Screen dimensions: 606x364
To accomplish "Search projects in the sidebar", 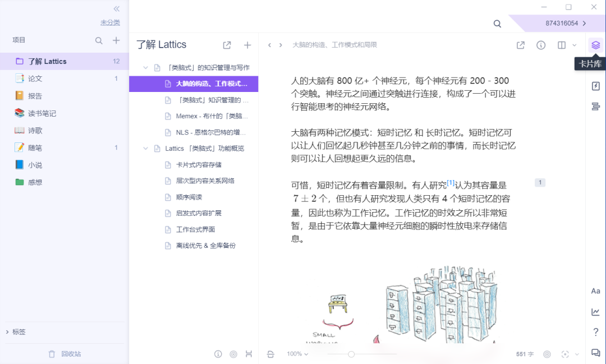I will (99, 40).
